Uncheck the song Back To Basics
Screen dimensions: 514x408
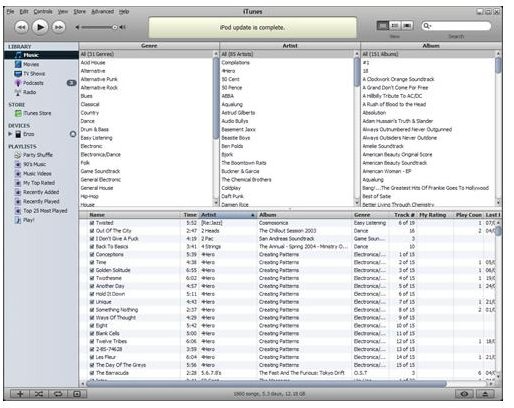pos(92,247)
